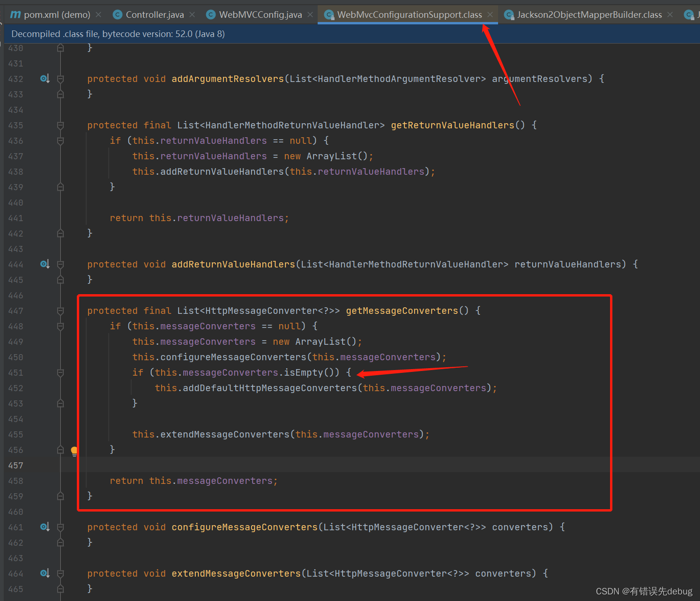Click the addDefaultHttpMessageConverters call on line 452
Viewport: 700px width, 601px height.
tap(270, 388)
